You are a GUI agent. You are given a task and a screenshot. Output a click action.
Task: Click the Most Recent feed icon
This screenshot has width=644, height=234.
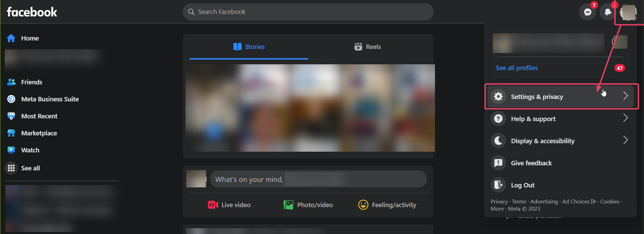pos(11,116)
